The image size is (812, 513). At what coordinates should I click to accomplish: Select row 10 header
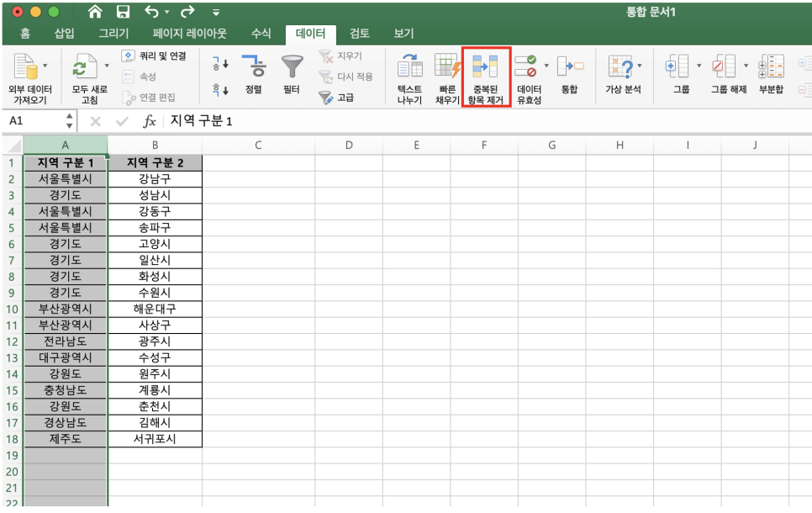(12, 309)
